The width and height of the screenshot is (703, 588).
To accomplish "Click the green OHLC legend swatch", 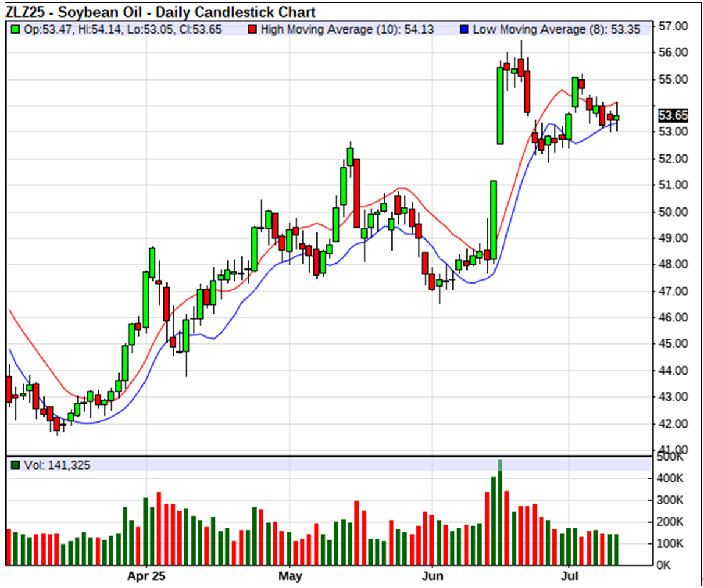I will point(15,29).
